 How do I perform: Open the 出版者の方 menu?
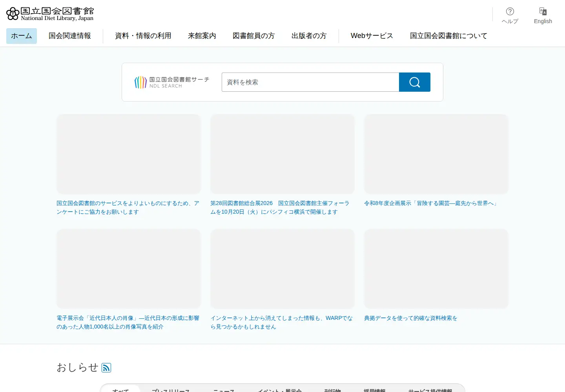tap(309, 36)
